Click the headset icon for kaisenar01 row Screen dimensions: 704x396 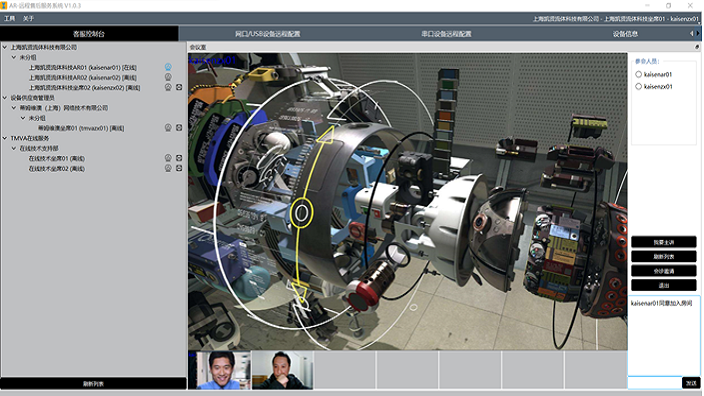168,67
